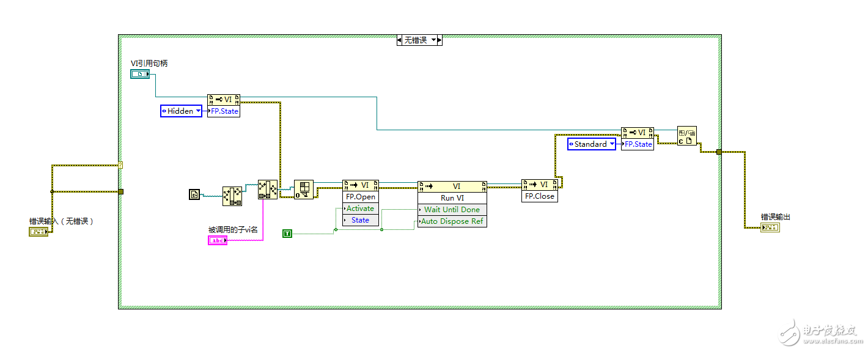Click the VI header of Run VI invoke node
The image size is (868, 351).
pyautogui.click(x=452, y=187)
